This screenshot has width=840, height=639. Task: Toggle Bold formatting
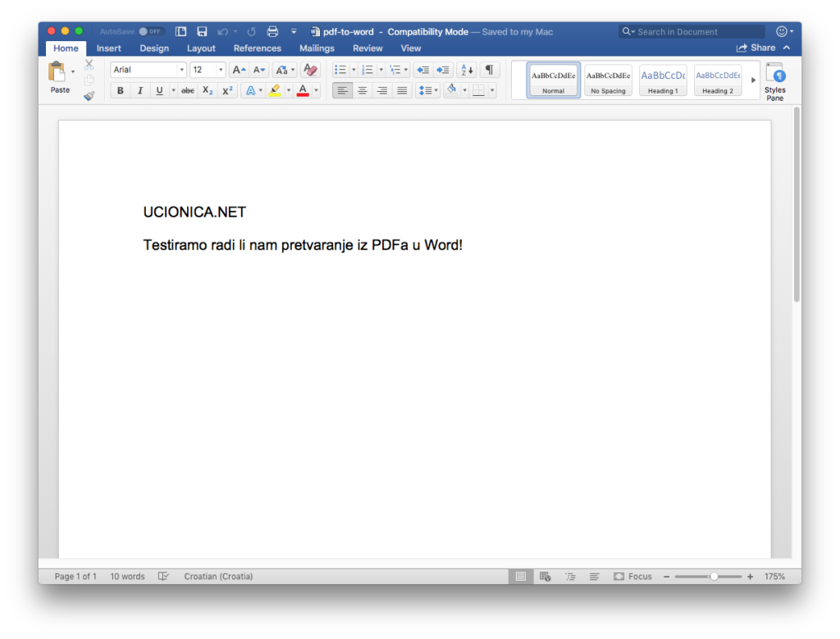tap(121, 90)
